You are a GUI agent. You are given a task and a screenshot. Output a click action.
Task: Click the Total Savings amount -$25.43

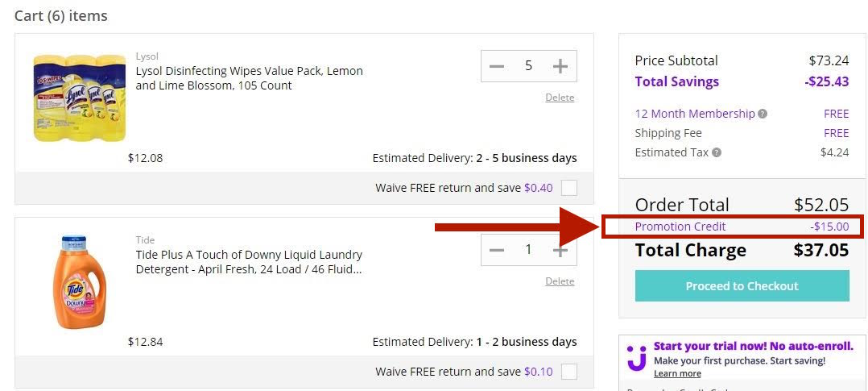pyautogui.click(x=826, y=81)
